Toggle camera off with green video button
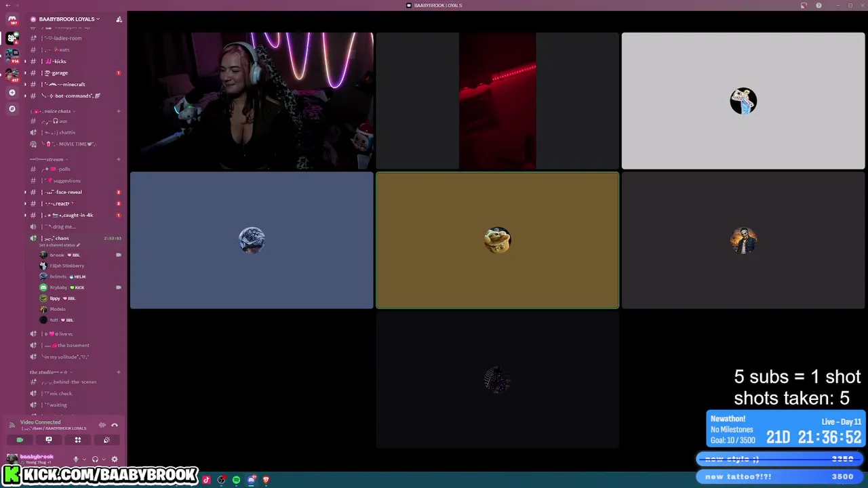 pos(20,440)
